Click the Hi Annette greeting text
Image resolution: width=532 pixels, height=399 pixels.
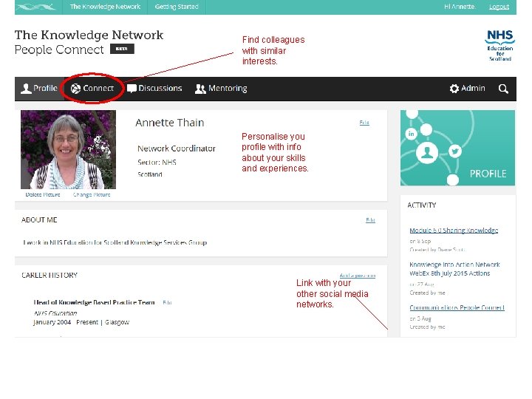click(459, 7)
